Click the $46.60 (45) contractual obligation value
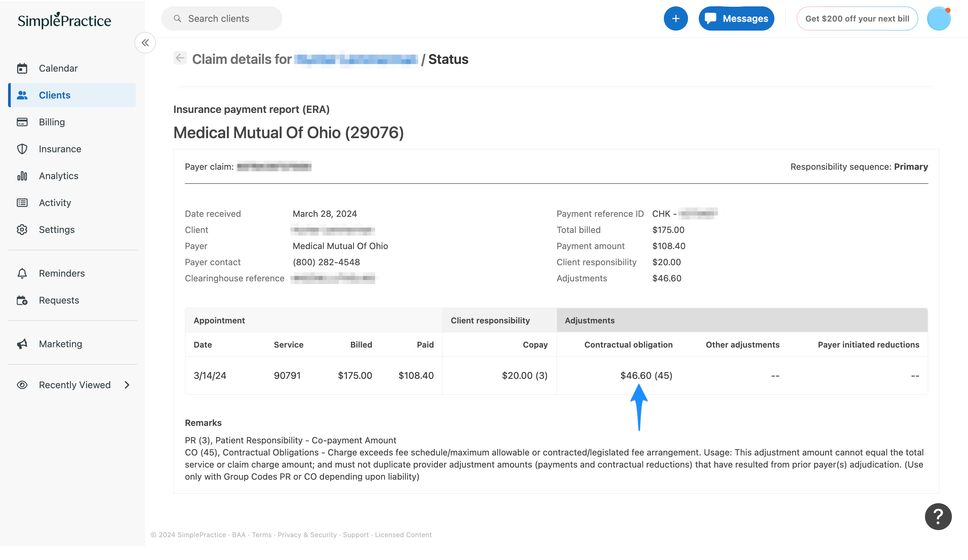Image resolution: width=968 pixels, height=560 pixels. click(646, 376)
